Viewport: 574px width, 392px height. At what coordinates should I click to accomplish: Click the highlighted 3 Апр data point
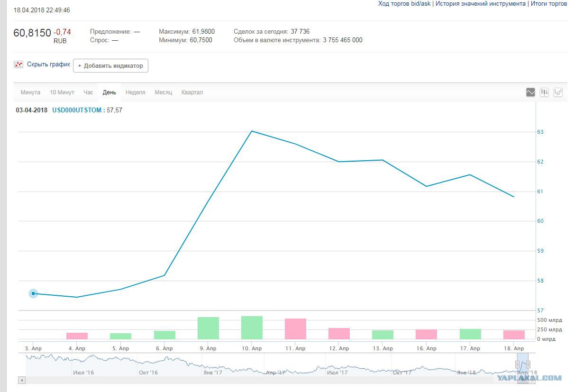[33, 293]
